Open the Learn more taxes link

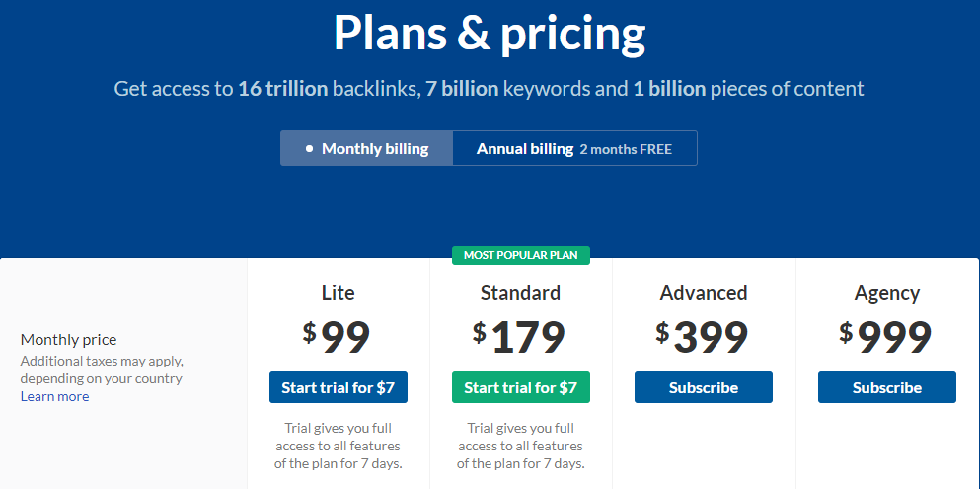pos(55,396)
